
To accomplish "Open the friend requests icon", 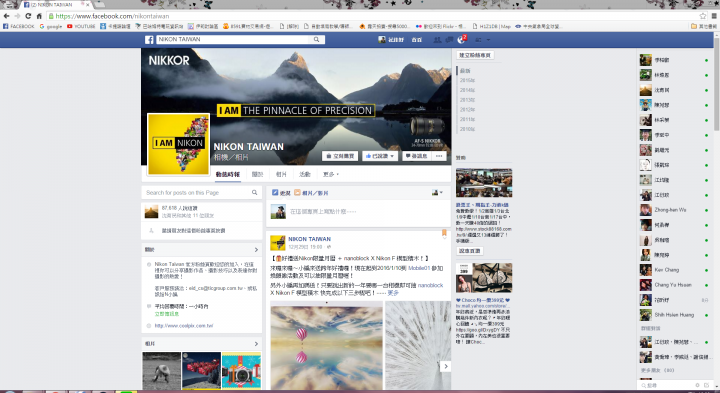I will [x=437, y=40].
